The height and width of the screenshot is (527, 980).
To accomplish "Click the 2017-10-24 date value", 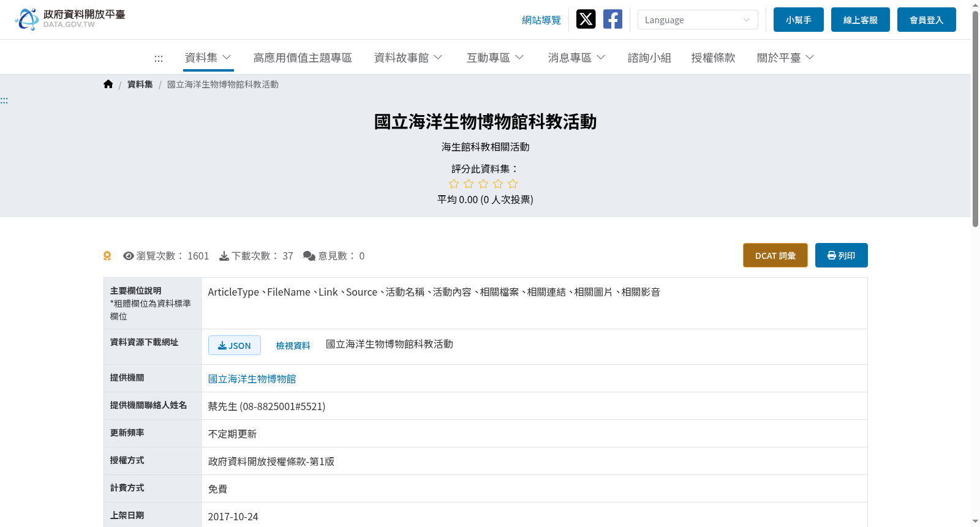I will click(x=233, y=517).
